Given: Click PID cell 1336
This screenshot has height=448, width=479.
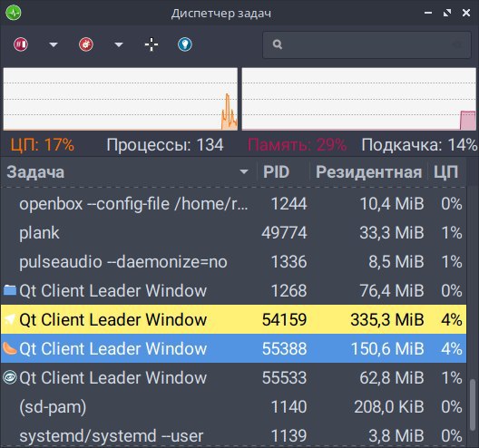Looking at the screenshot, I should tap(289, 262).
